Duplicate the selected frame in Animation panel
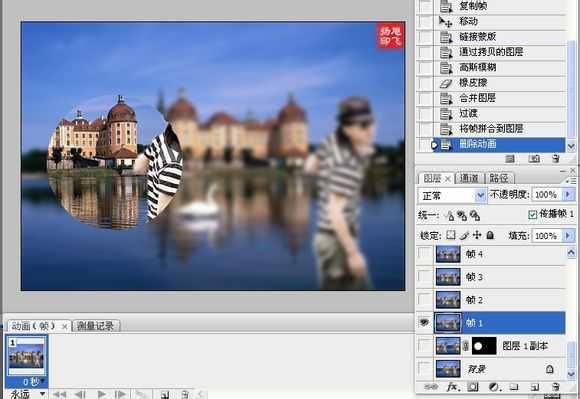 coord(165,395)
